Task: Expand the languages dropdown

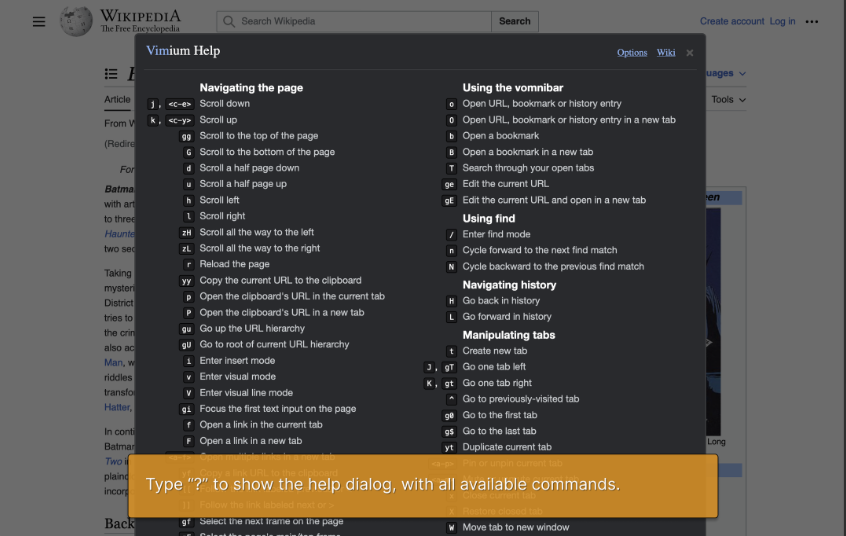Action: (x=726, y=73)
